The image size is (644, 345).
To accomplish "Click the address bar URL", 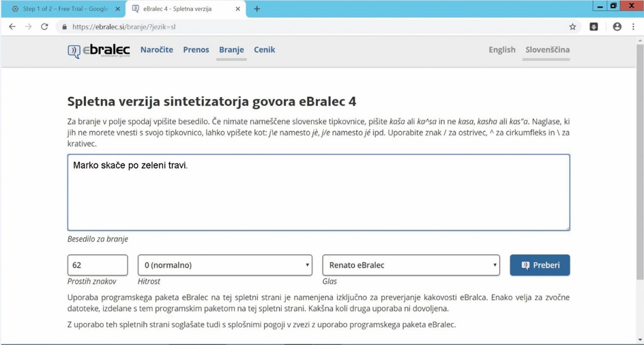I will click(x=124, y=26).
